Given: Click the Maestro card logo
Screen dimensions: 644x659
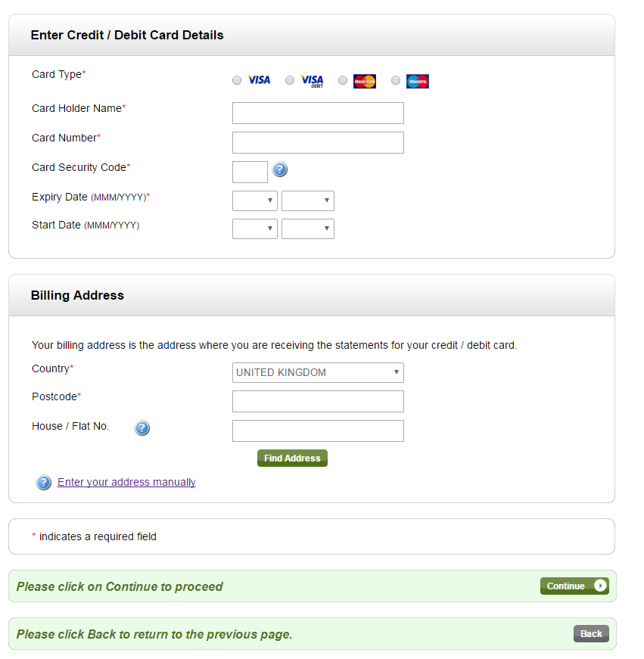Looking at the screenshot, I should (418, 81).
